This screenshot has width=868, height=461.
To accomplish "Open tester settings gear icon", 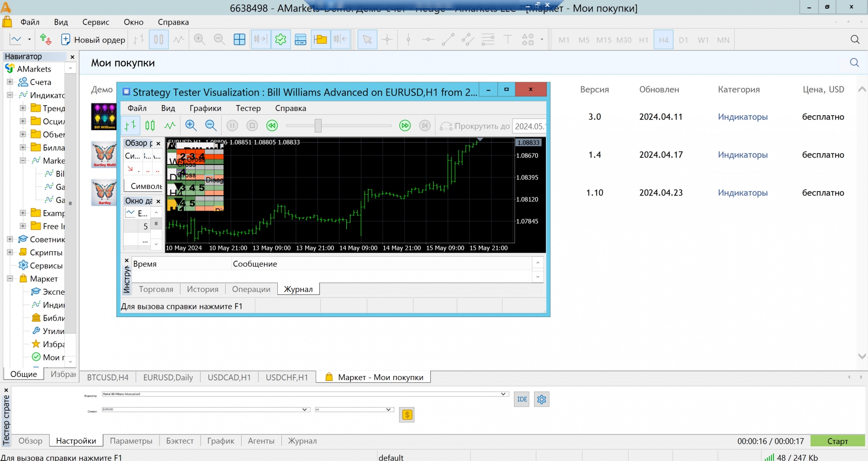I will coord(541,399).
